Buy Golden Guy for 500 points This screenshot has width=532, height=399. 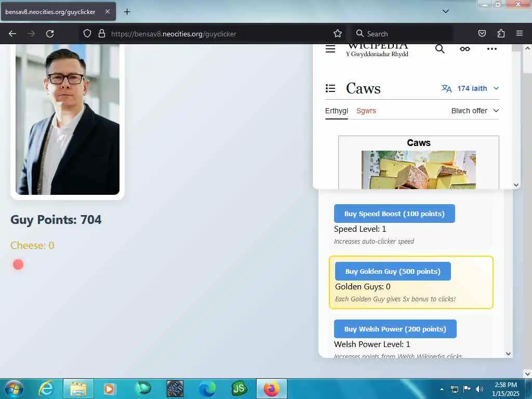point(393,271)
